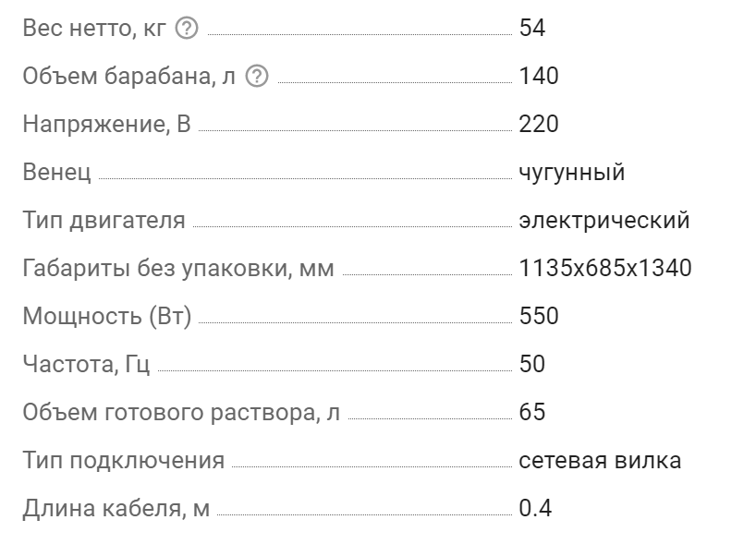Click the Объем барабана, л label
The height and width of the screenshot is (544, 756).
[129, 76]
